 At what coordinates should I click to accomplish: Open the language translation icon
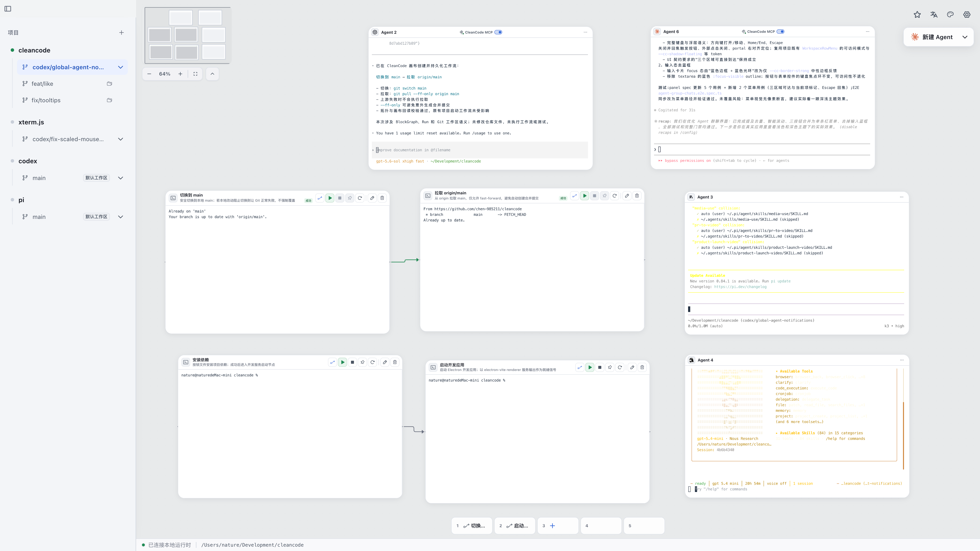(934, 14)
